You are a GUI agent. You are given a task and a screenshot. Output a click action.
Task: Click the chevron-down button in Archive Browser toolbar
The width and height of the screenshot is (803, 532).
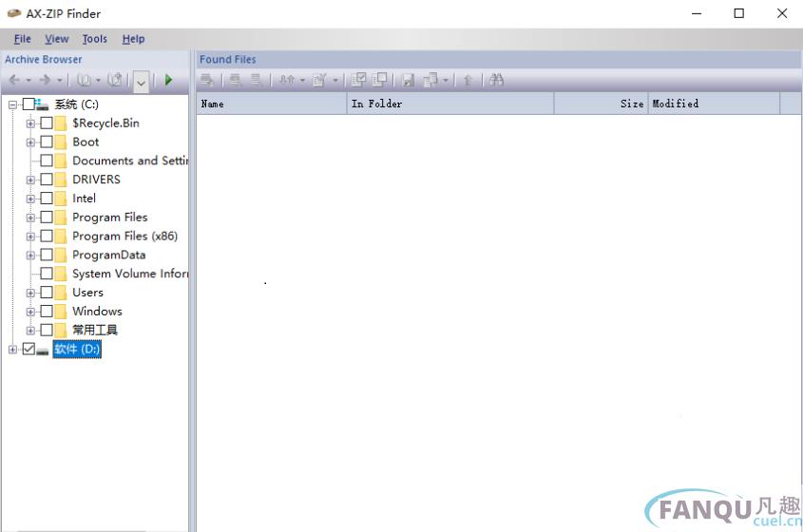(x=142, y=82)
